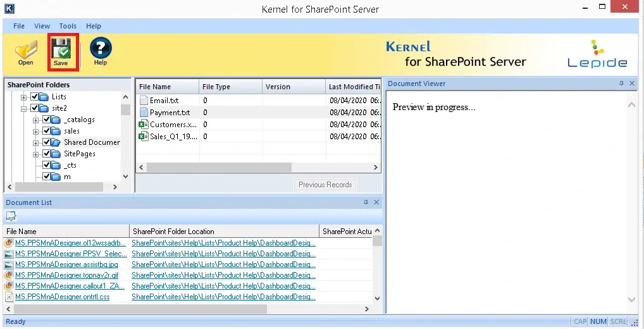
Task: Click down arrow of folder tree scrollbar
Action: (126, 177)
